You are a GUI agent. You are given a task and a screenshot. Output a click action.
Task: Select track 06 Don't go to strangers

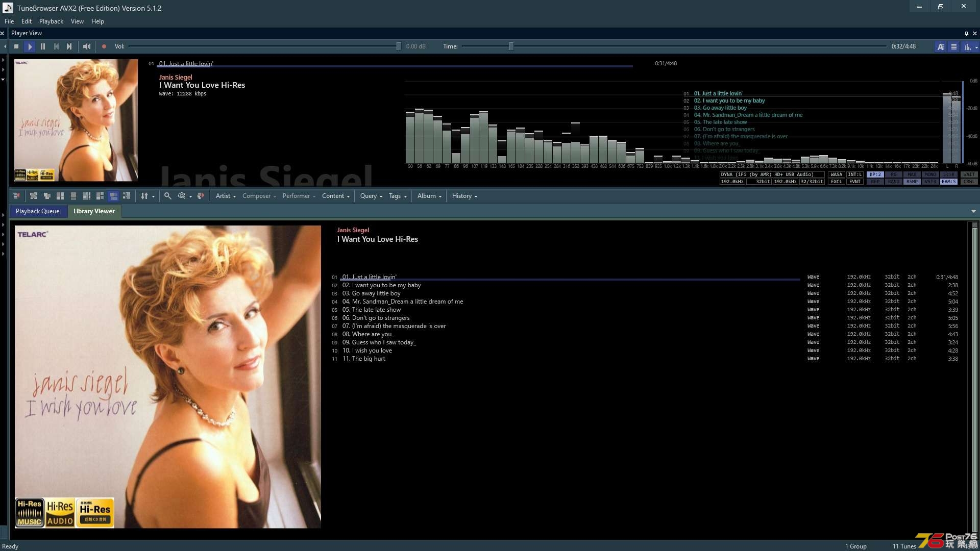375,317
